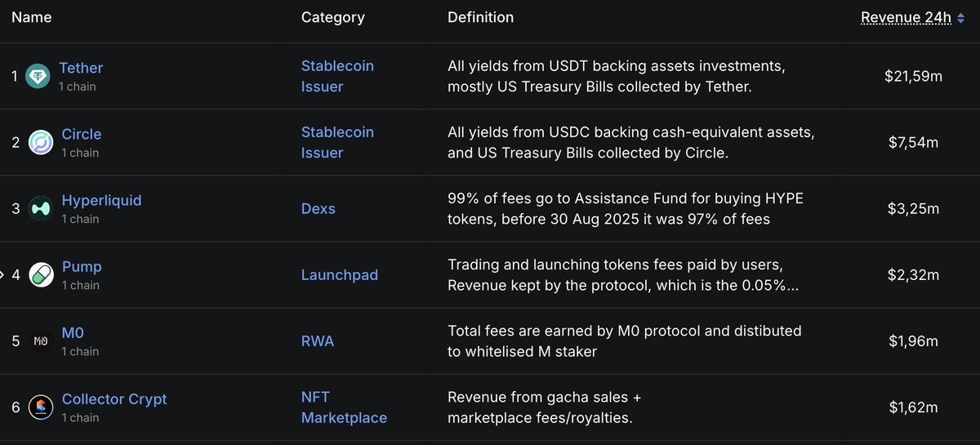The height and width of the screenshot is (445, 980).
Task: Select the Launchpad category link
Action: click(x=340, y=275)
